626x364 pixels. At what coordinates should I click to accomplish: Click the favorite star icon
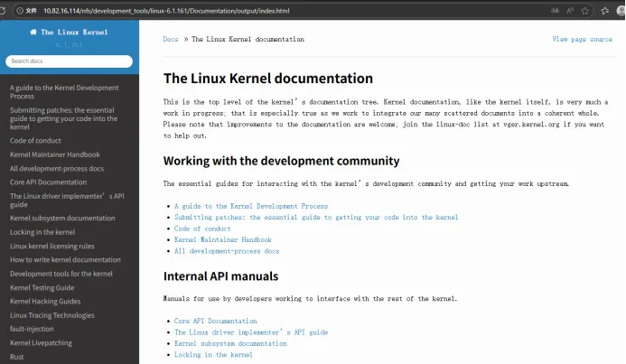(584, 11)
